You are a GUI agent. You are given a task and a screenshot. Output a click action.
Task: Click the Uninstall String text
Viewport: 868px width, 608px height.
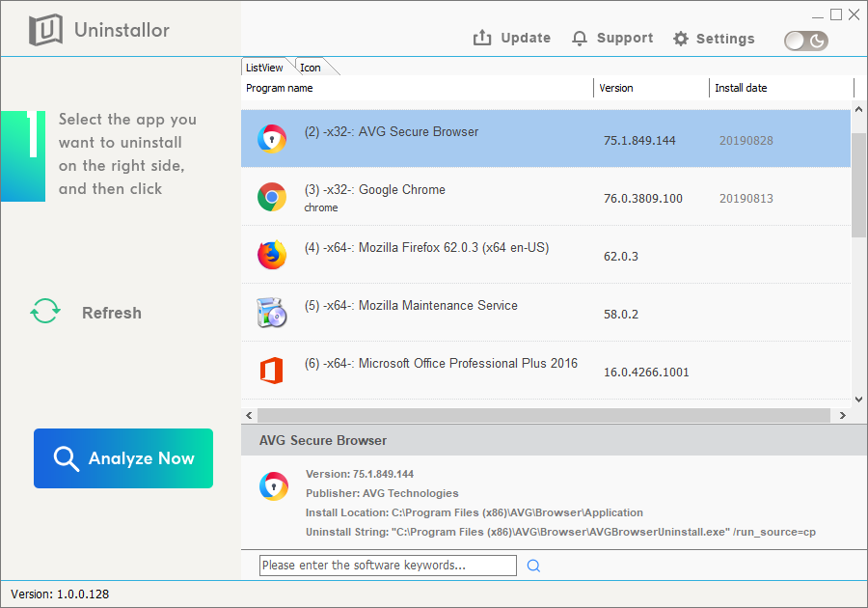560,532
